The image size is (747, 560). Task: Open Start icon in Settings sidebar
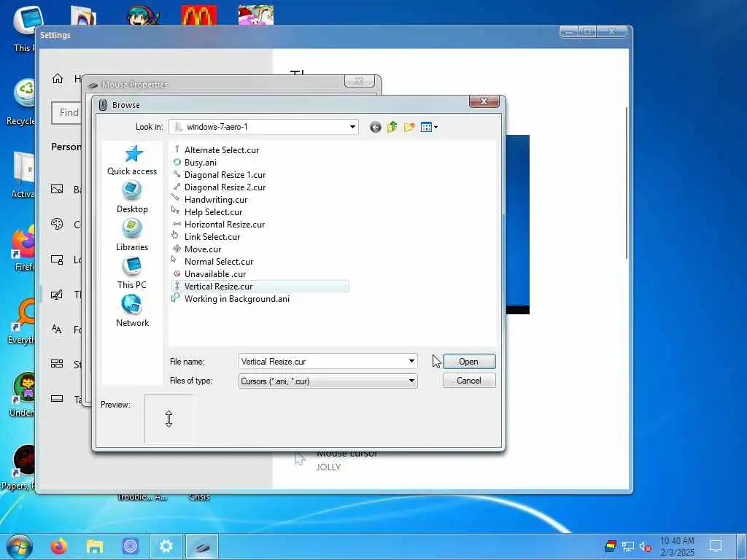[57, 364]
